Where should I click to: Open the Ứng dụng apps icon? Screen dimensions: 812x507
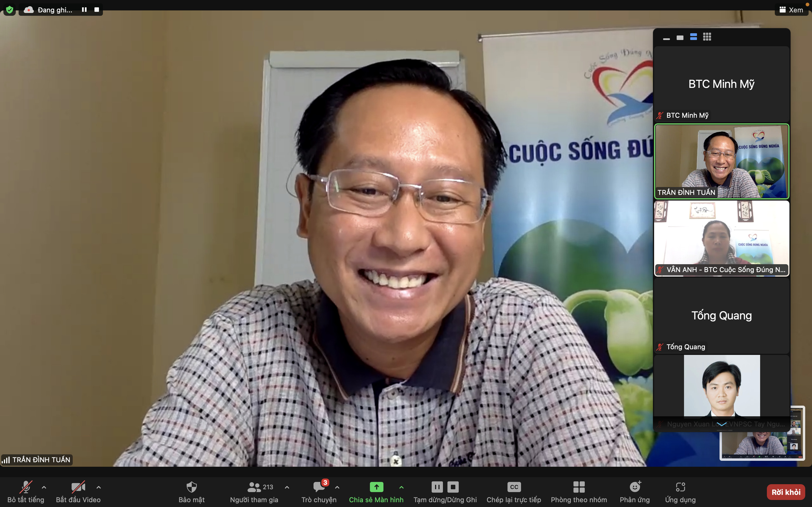click(x=680, y=487)
